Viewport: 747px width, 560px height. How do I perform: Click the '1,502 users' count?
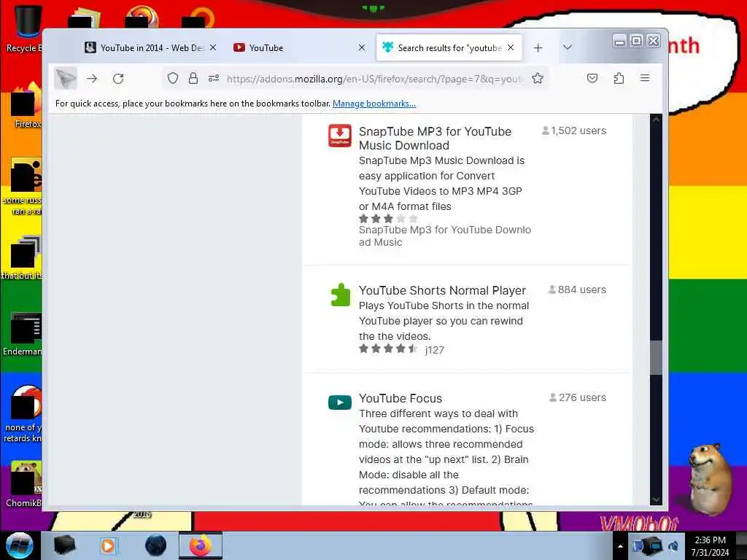574,131
